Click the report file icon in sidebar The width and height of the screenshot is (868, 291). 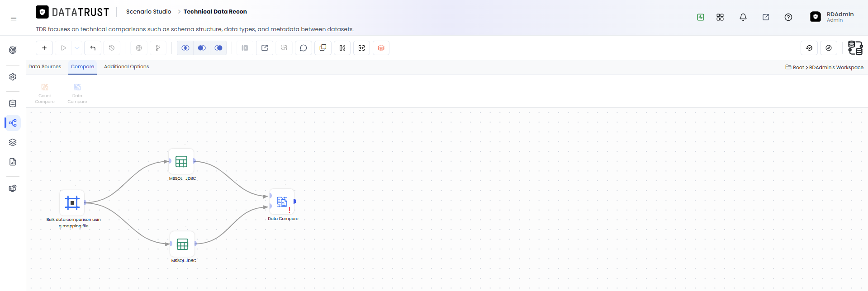(13, 162)
